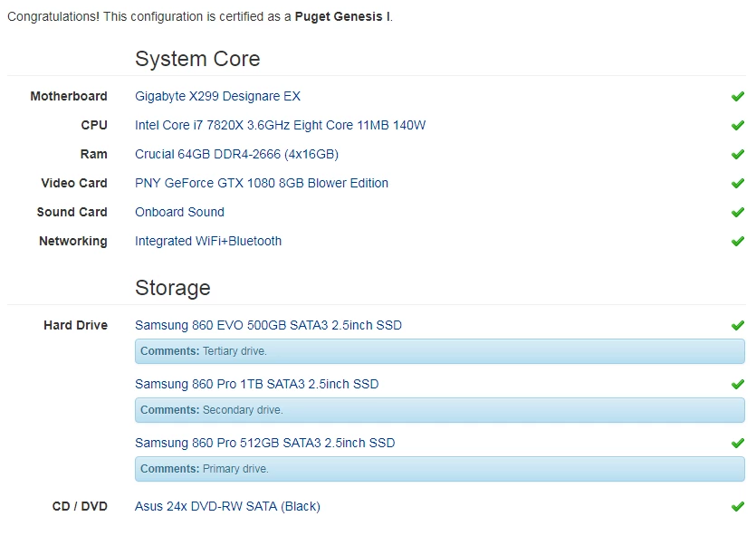Open Samsung 860 Pro 512GB SSD link

(264, 444)
